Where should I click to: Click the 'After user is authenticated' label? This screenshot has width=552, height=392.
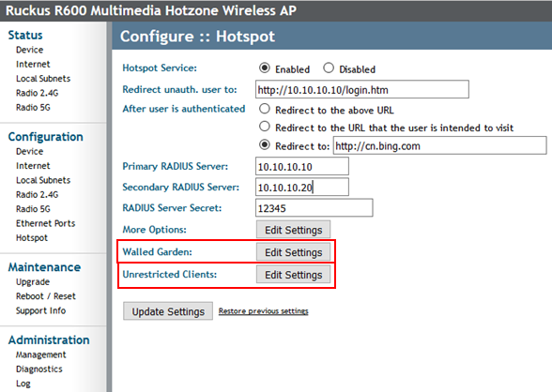point(184,109)
